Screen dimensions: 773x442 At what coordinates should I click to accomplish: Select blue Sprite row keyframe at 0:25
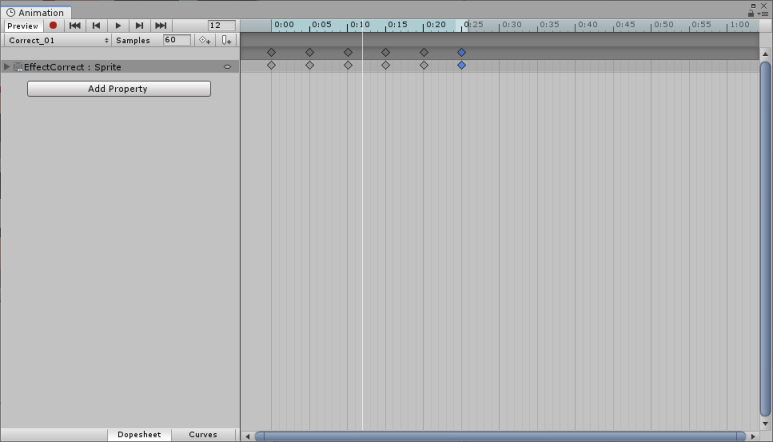(461, 65)
